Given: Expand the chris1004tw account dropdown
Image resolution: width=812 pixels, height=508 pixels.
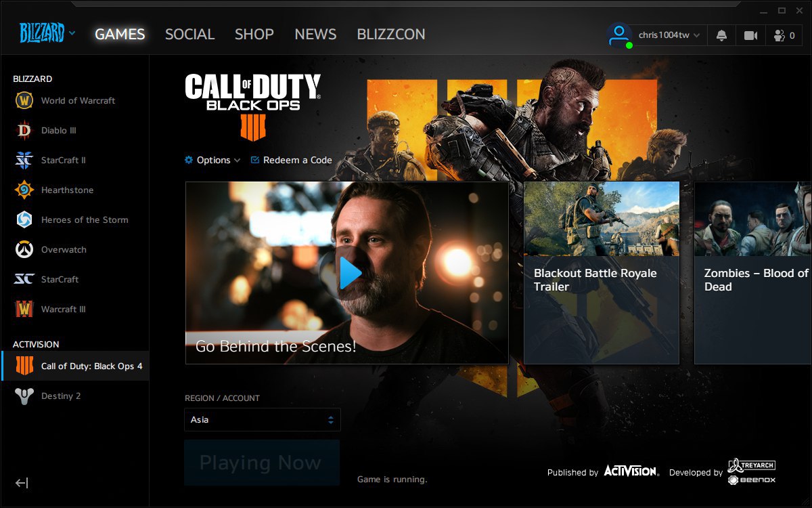Looking at the screenshot, I should point(669,35).
